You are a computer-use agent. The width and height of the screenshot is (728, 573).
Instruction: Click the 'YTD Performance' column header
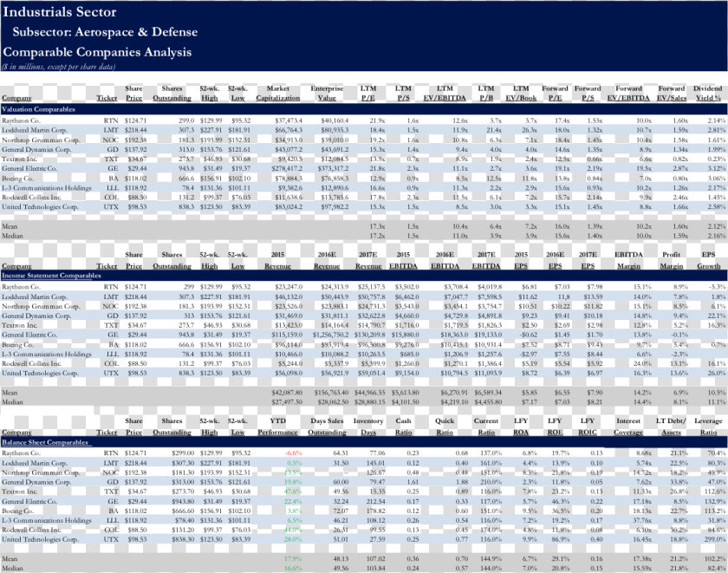[277, 426]
